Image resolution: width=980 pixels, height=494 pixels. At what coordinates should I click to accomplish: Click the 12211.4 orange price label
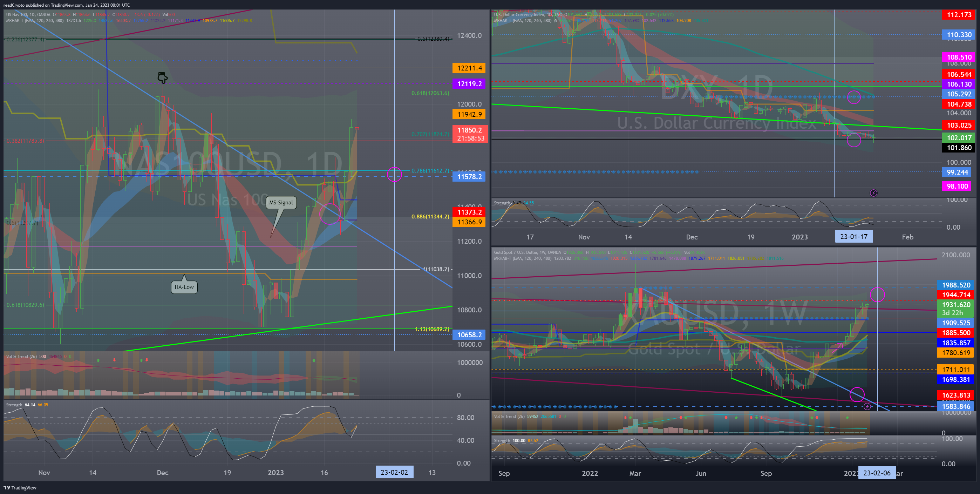click(x=469, y=68)
